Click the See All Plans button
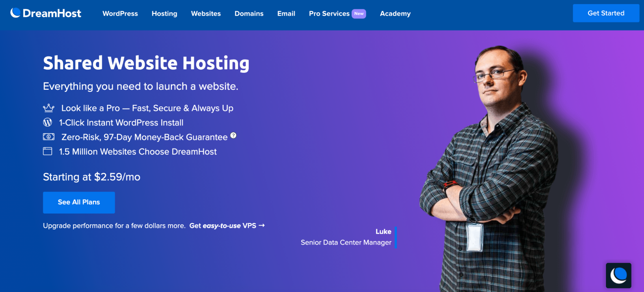This screenshot has width=644, height=292. pos(79,202)
